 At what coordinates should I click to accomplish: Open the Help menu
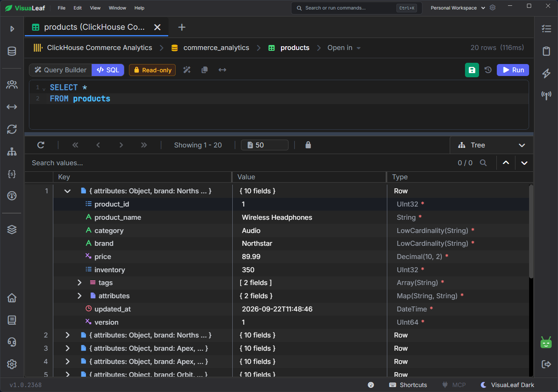139,8
